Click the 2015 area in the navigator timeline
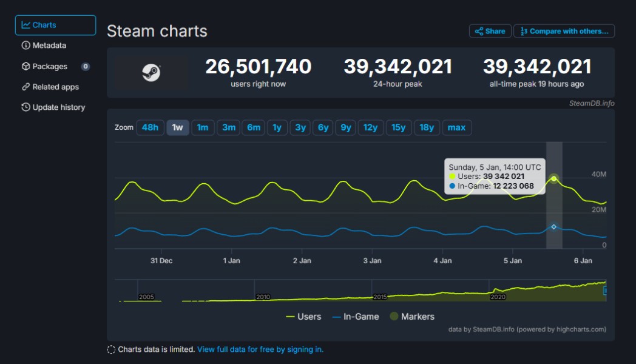The image size is (636, 364). 380,297
